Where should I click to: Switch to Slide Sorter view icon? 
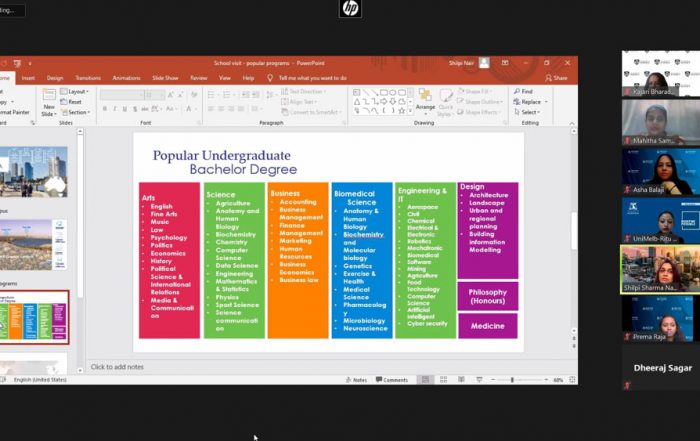443,380
